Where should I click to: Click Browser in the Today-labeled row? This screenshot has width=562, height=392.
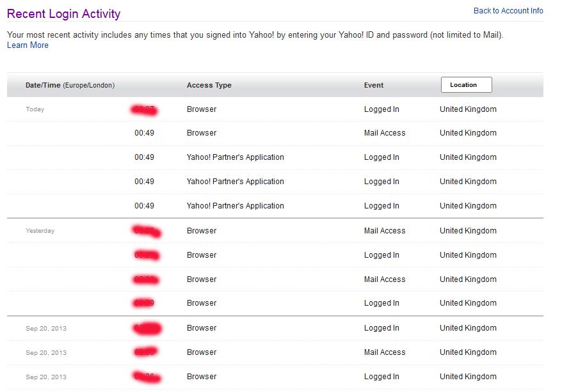202,109
